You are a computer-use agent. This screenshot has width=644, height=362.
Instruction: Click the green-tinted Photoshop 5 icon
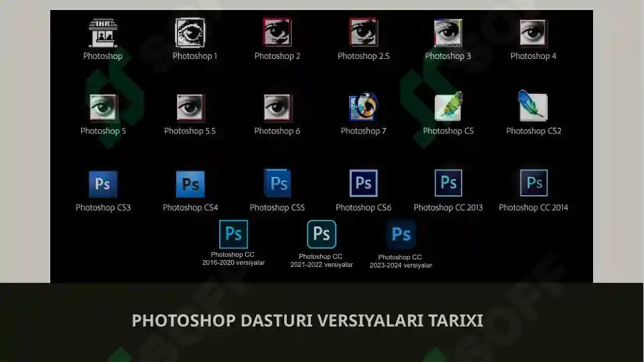coord(103,107)
